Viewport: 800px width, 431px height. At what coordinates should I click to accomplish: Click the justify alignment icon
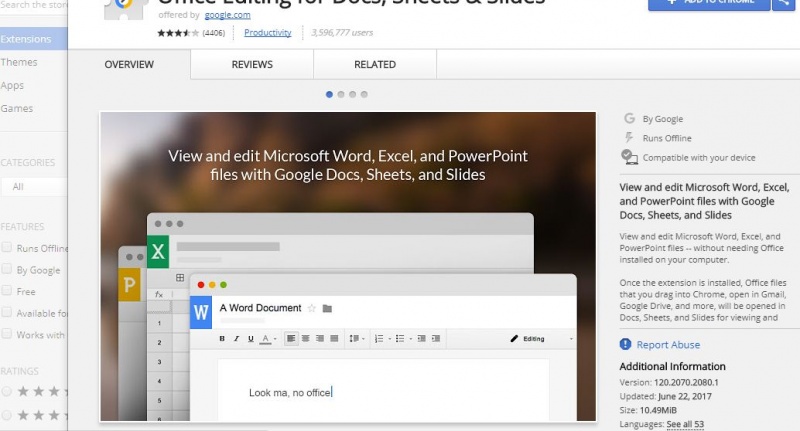click(x=334, y=339)
